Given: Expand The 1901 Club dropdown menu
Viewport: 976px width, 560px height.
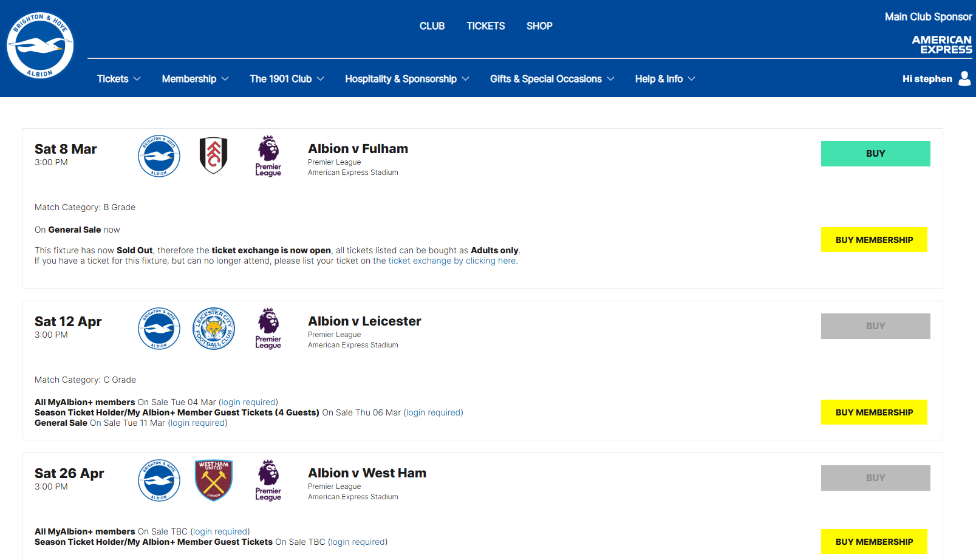Looking at the screenshot, I should [x=287, y=79].
